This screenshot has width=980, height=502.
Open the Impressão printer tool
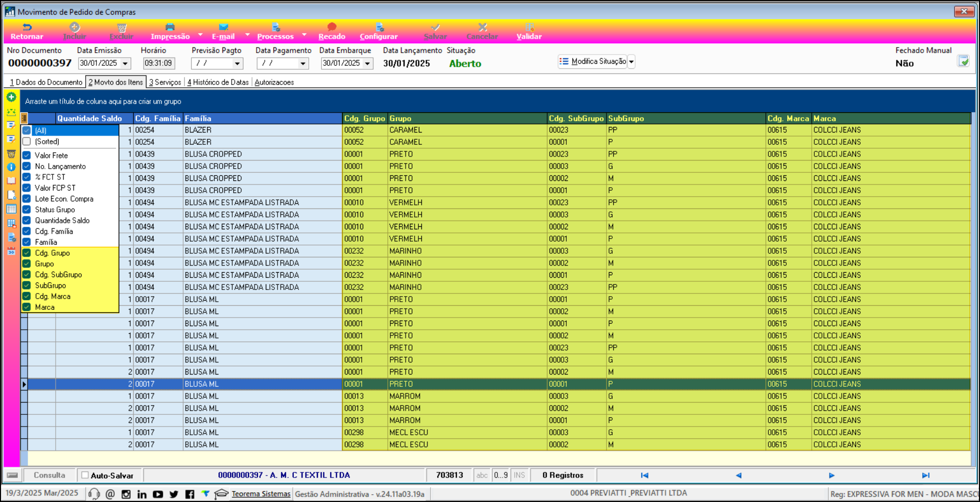coord(170,32)
